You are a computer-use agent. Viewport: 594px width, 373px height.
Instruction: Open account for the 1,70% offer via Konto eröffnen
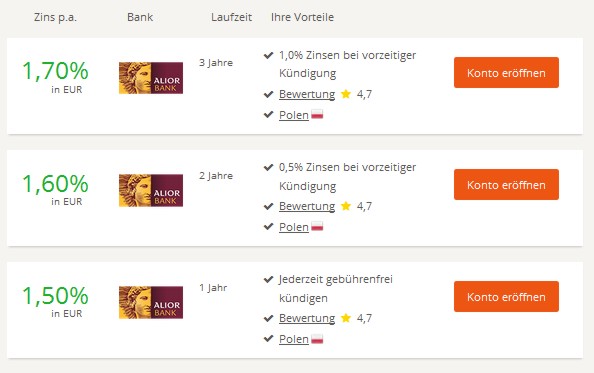tap(506, 73)
